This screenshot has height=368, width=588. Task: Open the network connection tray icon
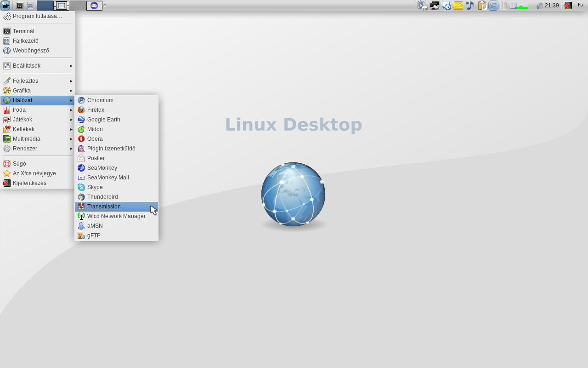click(x=435, y=6)
